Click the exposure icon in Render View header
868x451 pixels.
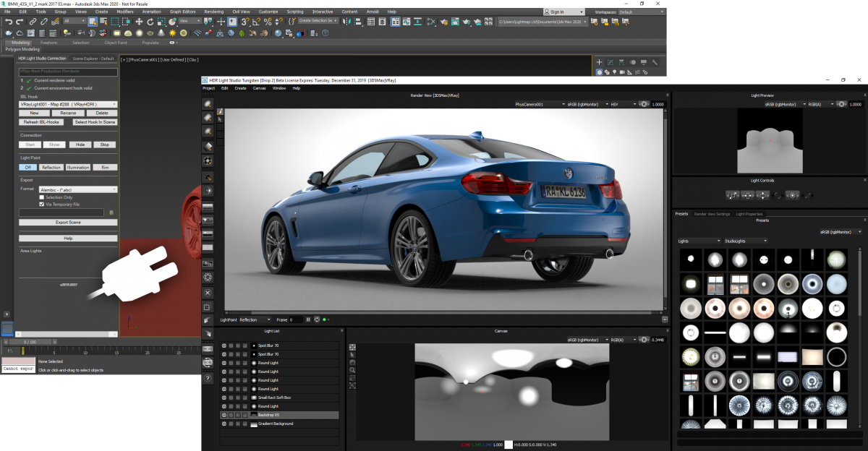click(642, 104)
